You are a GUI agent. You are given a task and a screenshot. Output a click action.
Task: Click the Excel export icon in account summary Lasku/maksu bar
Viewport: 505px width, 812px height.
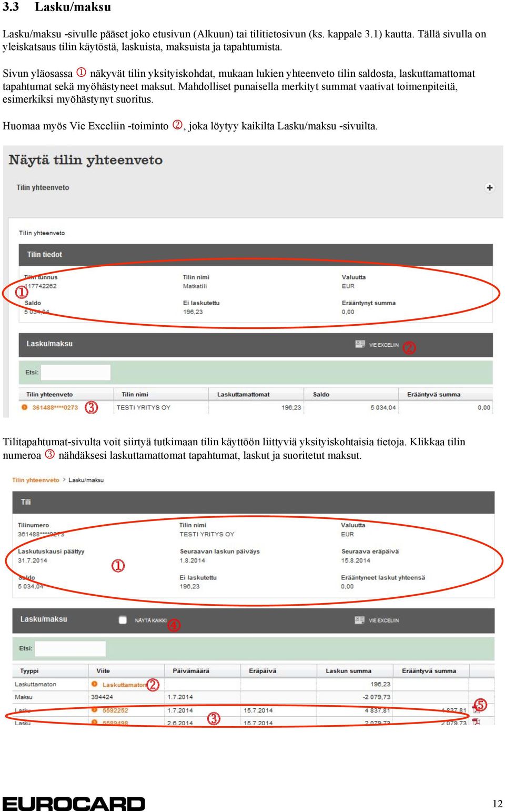(x=360, y=344)
